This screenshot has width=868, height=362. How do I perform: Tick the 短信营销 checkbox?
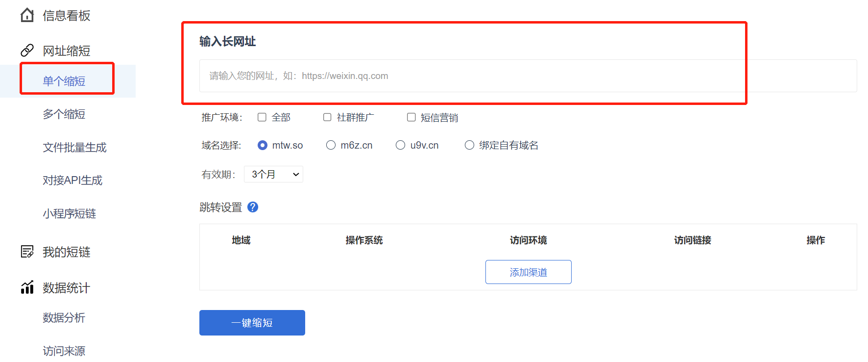point(411,117)
